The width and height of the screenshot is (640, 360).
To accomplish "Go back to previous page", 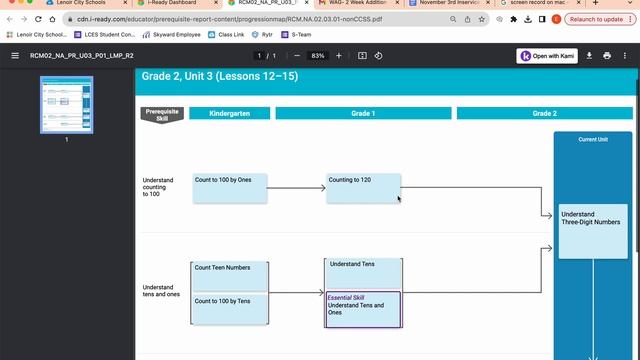I will (x=10, y=19).
